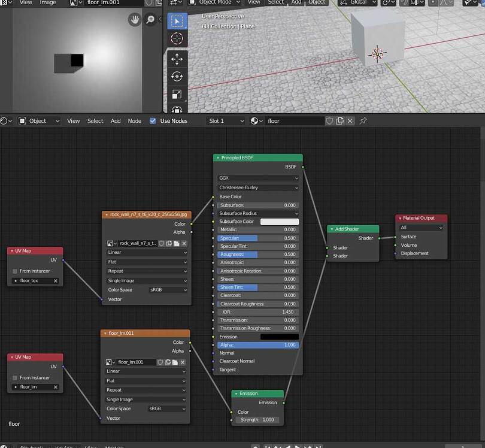Select the Rotate tool in viewport toolbar
Image resolution: width=485 pixels, height=448 pixels.
tap(177, 77)
